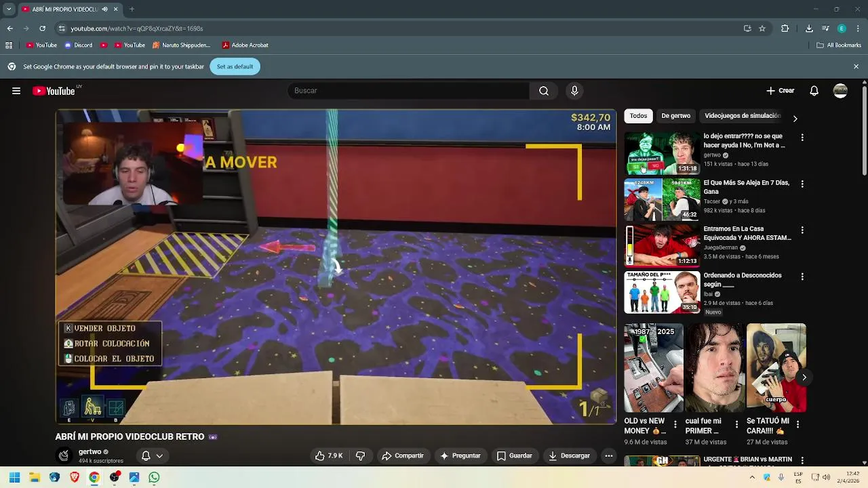Viewport: 868px width, 488px height.
Task: Open a new browser tab
Action: coord(132,9)
